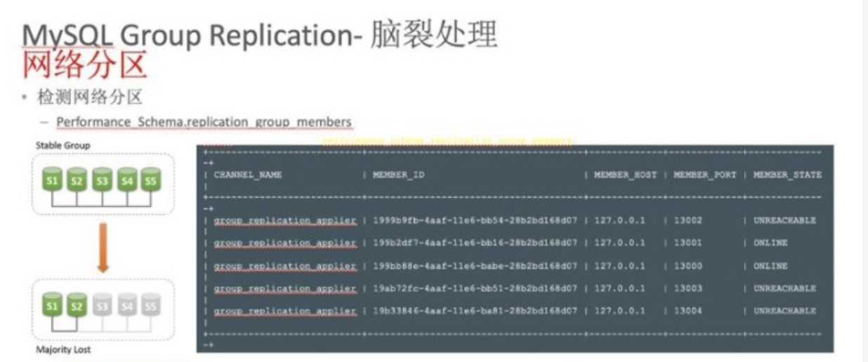The width and height of the screenshot is (868, 362).
Task: Click port value 13002
Action: pos(688,220)
